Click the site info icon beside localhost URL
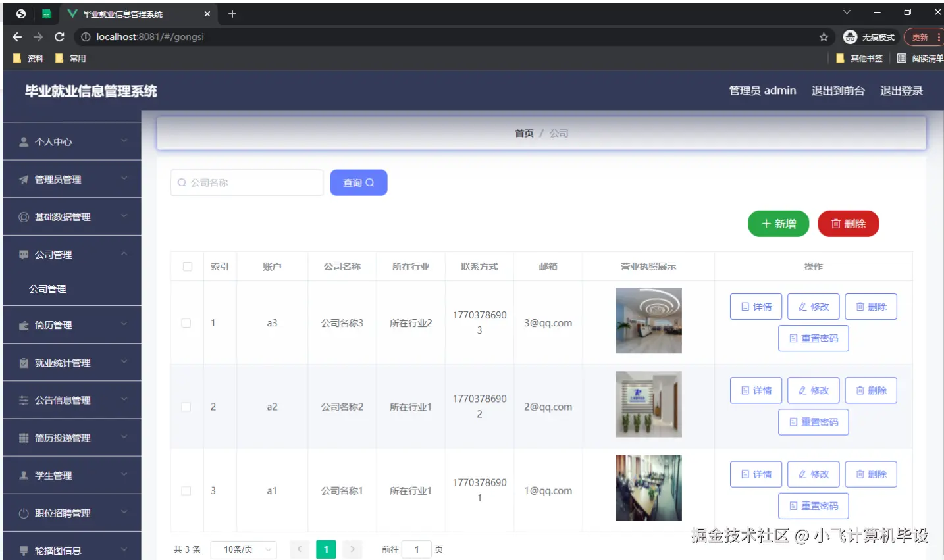 [x=86, y=37]
